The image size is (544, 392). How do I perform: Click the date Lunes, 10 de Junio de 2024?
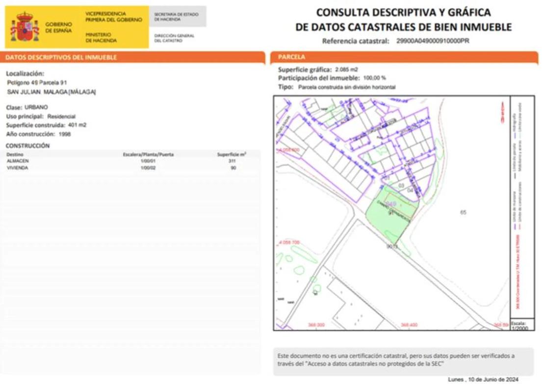tap(483, 380)
